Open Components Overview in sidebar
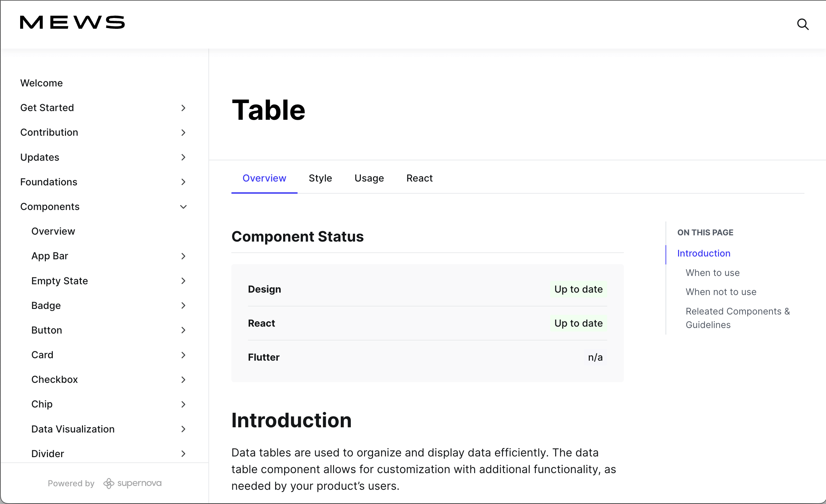Viewport: 826px width, 504px height. pos(53,232)
